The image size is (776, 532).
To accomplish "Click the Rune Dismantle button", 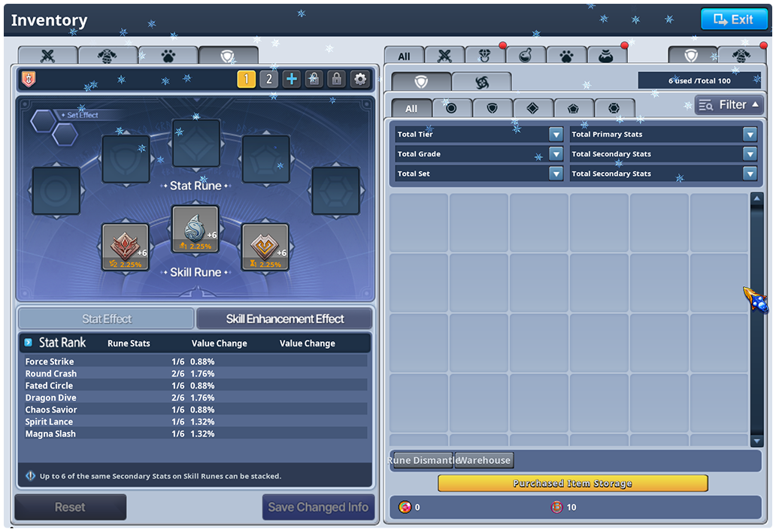I will tap(423, 461).
